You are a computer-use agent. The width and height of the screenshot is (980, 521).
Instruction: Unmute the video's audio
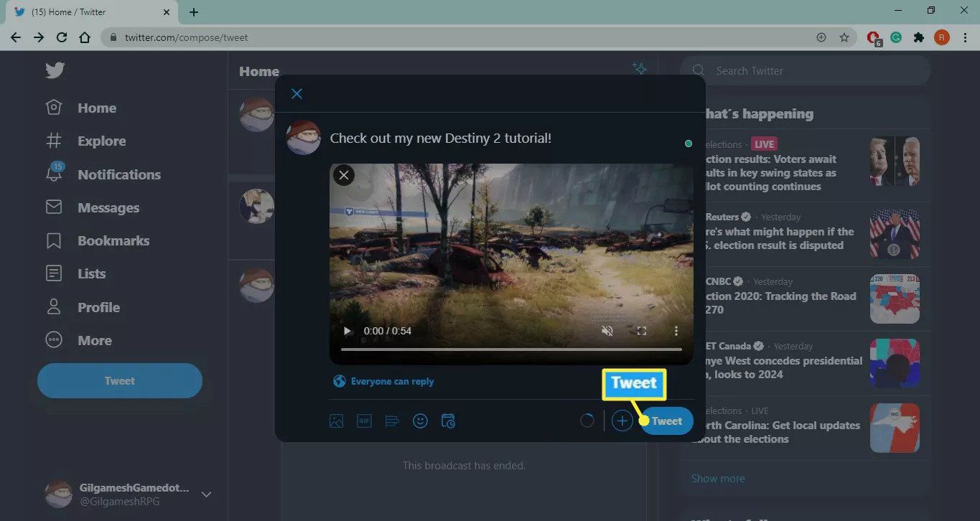607,331
